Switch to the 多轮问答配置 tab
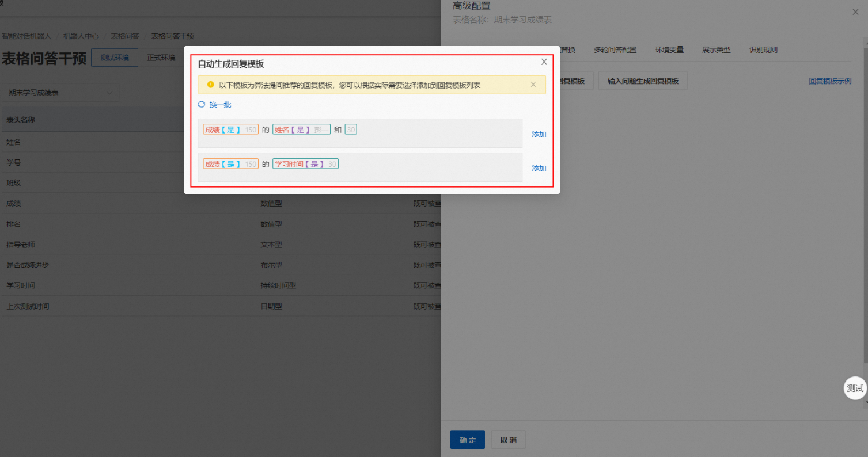 point(615,50)
